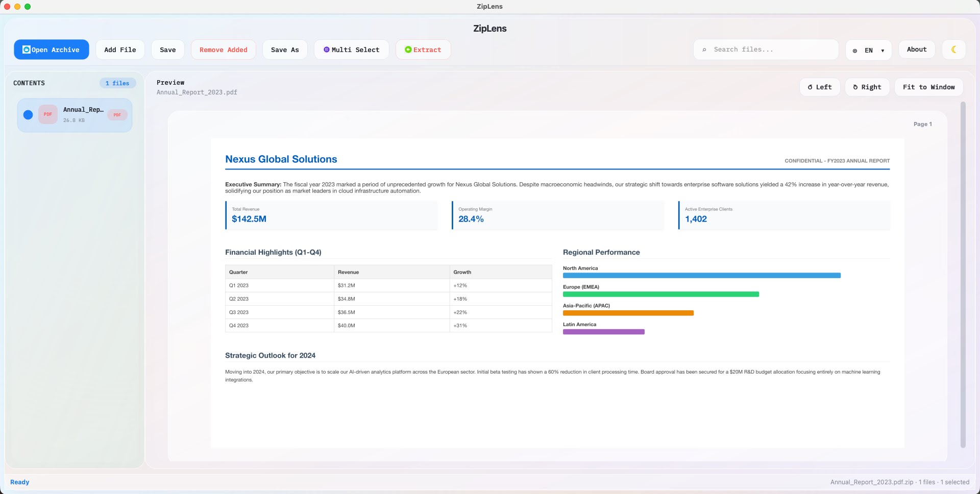Viewport: 980px width, 494px height.
Task: Rotate the preview Left
Action: click(x=819, y=87)
